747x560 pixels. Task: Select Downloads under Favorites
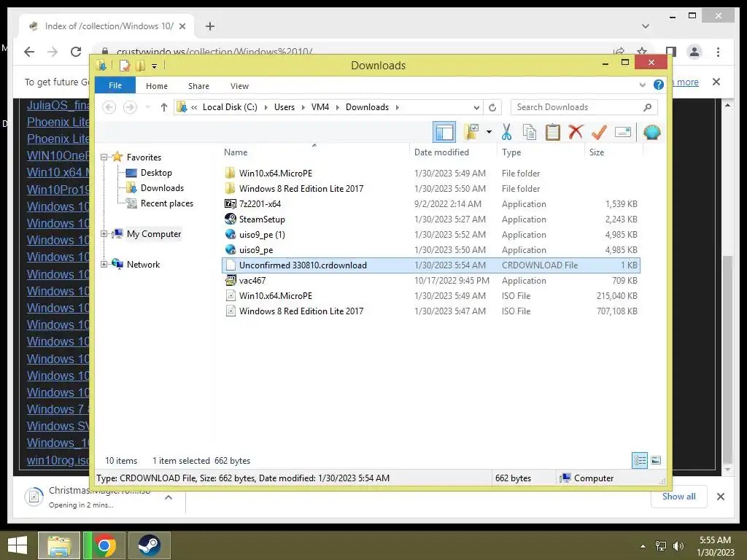[162, 188]
